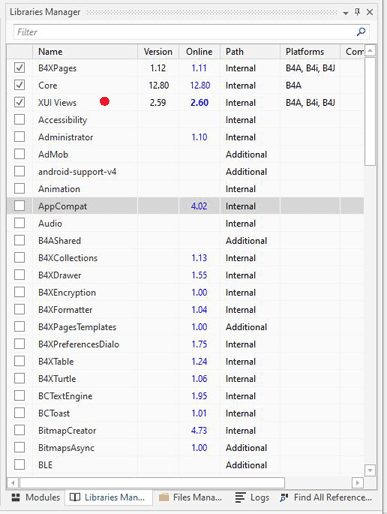Click the red dot next to XUI Views
Image resolution: width=387 pixels, height=514 pixels.
pyautogui.click(x=105, y=101)
